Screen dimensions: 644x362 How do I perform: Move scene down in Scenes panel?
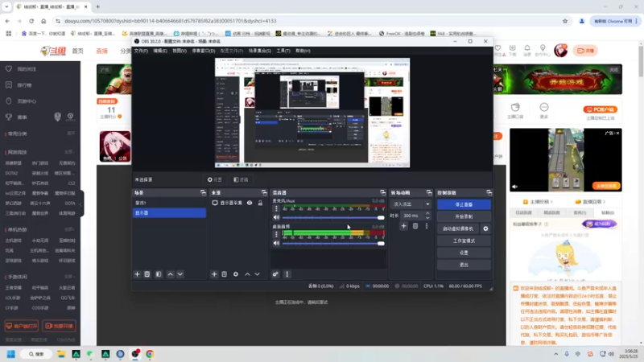point(180,274)
